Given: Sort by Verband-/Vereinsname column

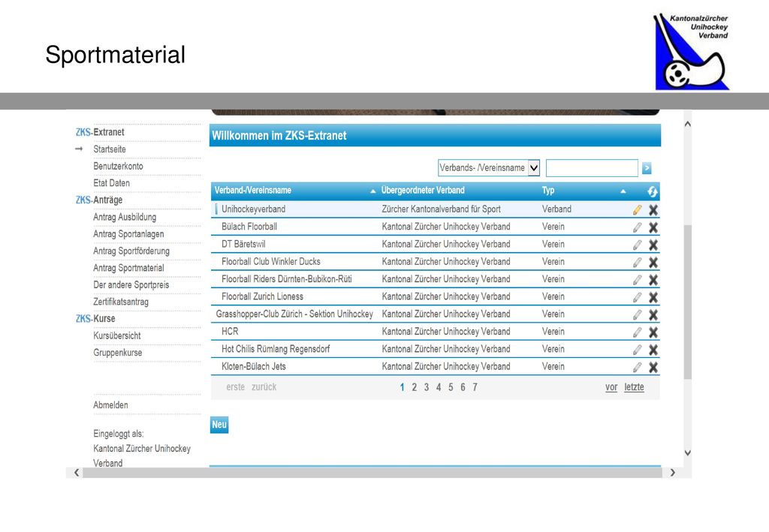Looking at the screenshot, I should (253, 190).
